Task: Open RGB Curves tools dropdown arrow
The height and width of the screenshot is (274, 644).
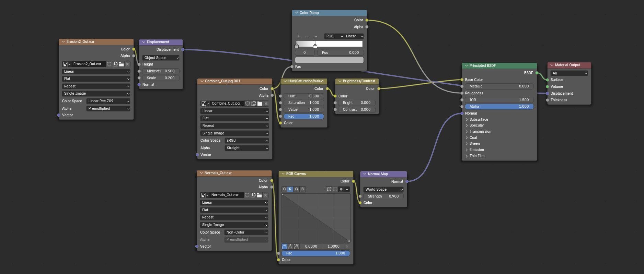Action: pyautogui.click(x=347, y=189)
